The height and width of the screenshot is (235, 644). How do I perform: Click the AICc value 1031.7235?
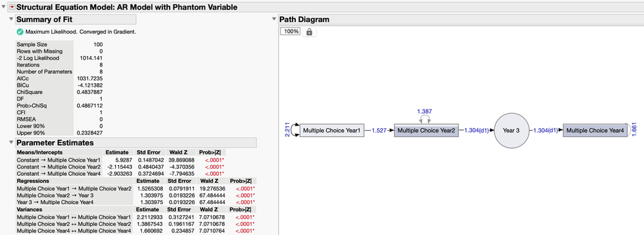pyautogui.click(x=90, y=79)
